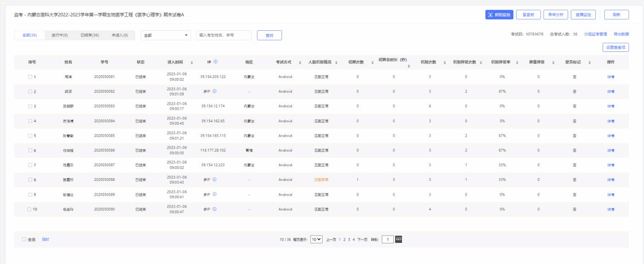Sort by 识别异常率 using its sort arrows
Screen dimensions: 644x264
[x=517, y=62]
